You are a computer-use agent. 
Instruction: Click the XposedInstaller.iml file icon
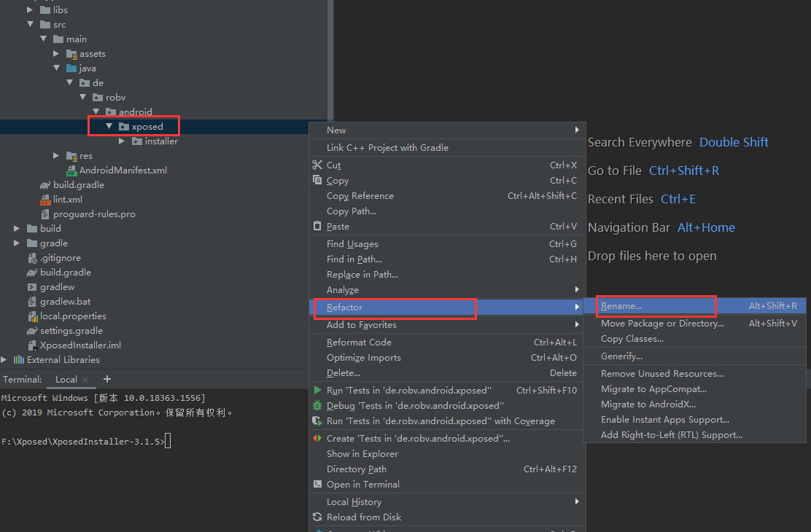click(x=32, y=345)
